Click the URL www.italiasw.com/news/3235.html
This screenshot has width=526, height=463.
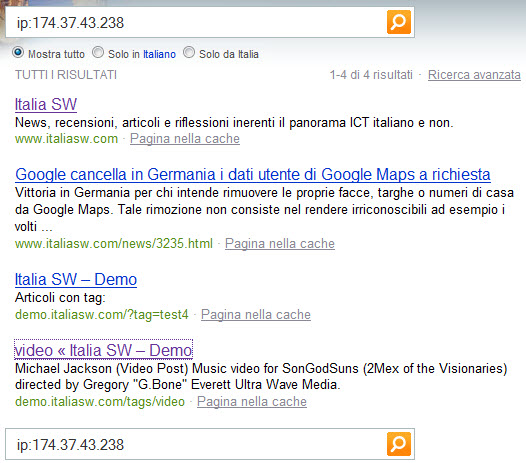(114, 244)
